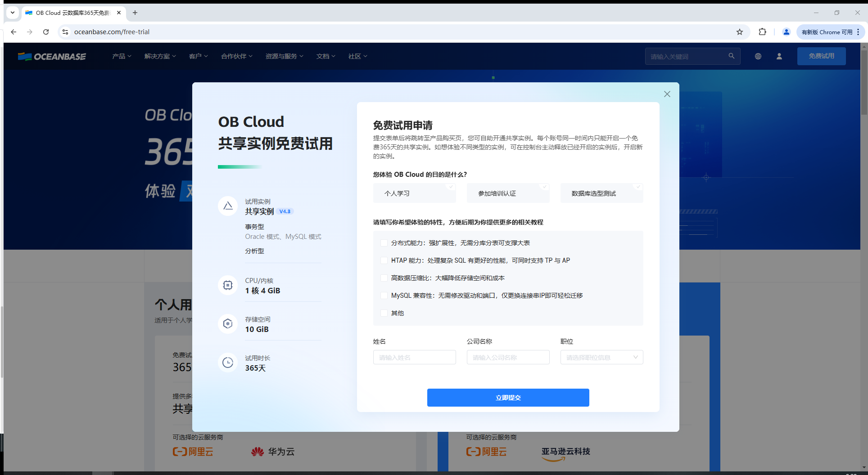
Task: Click the 免费试用 button in navbar
Action: click(821, 56)
